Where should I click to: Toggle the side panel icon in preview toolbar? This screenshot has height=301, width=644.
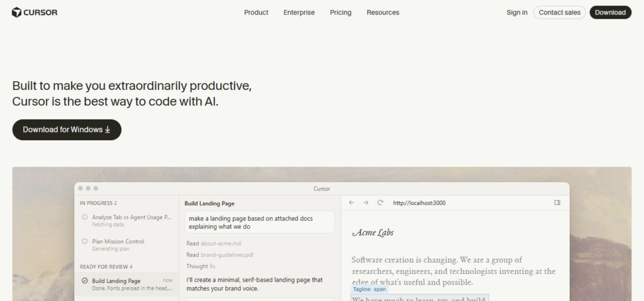pos(557,203)
